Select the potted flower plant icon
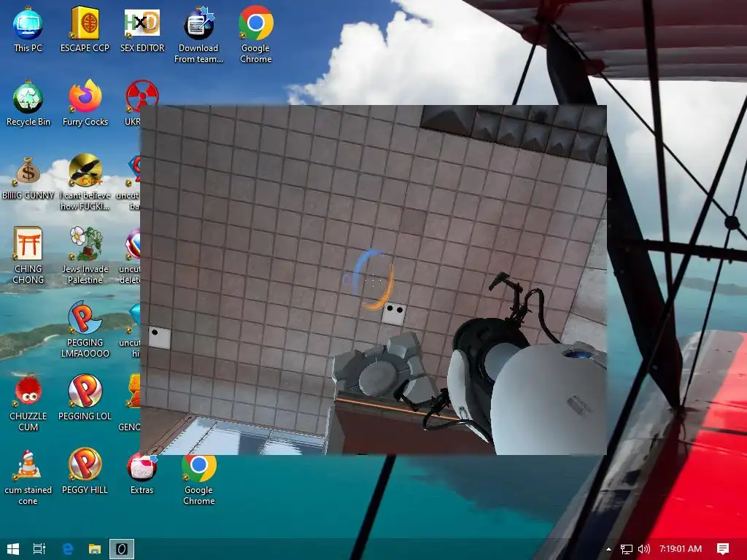 click(x=85, y=256)
